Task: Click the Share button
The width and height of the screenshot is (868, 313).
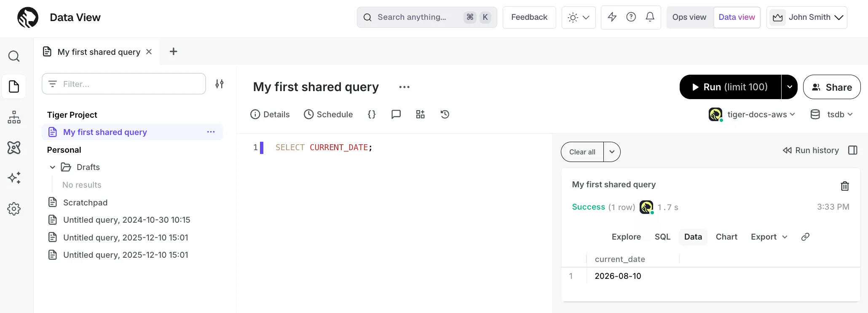Action: point(832,87)
